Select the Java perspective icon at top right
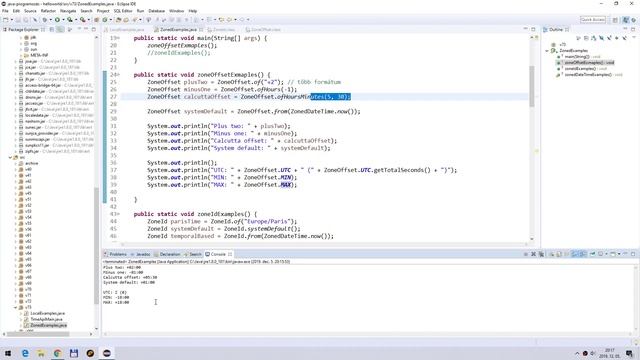 click(x=626, y=20)
